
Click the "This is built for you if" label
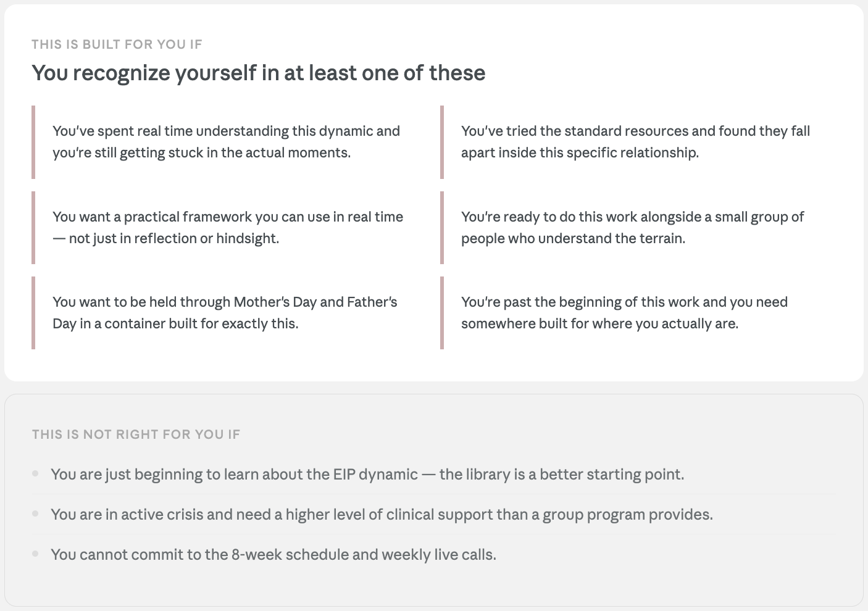tap(117, 44)
